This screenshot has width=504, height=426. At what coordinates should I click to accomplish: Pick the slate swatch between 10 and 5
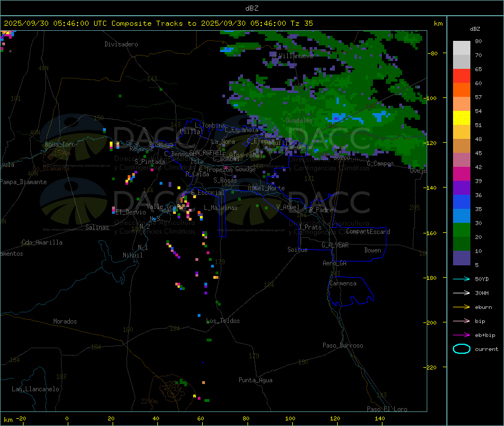(x=461, y=258)
